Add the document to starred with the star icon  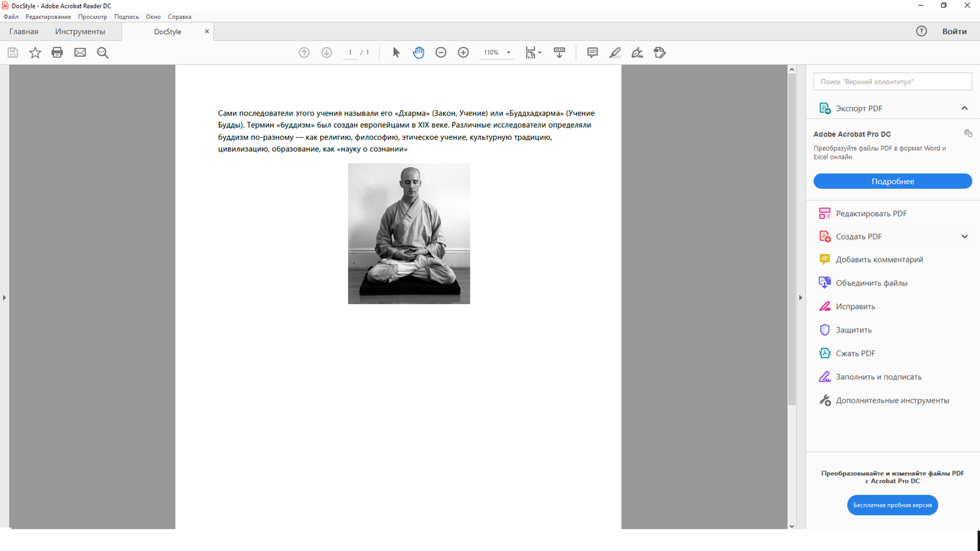(35, 53)
